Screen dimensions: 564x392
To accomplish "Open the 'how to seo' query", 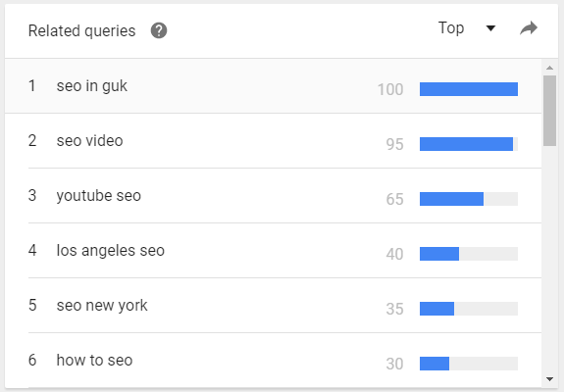I will [94, 361].
